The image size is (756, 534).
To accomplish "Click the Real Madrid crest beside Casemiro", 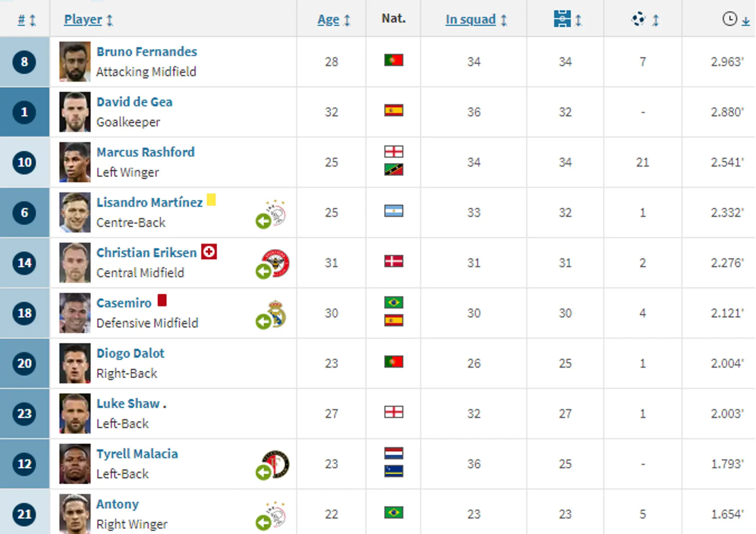I will tap(277, 313).
